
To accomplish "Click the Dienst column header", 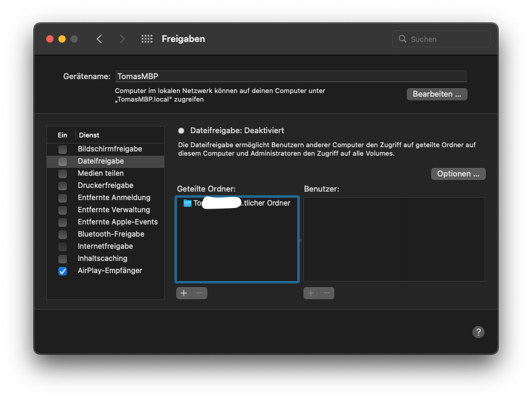I will coord(89,135).
